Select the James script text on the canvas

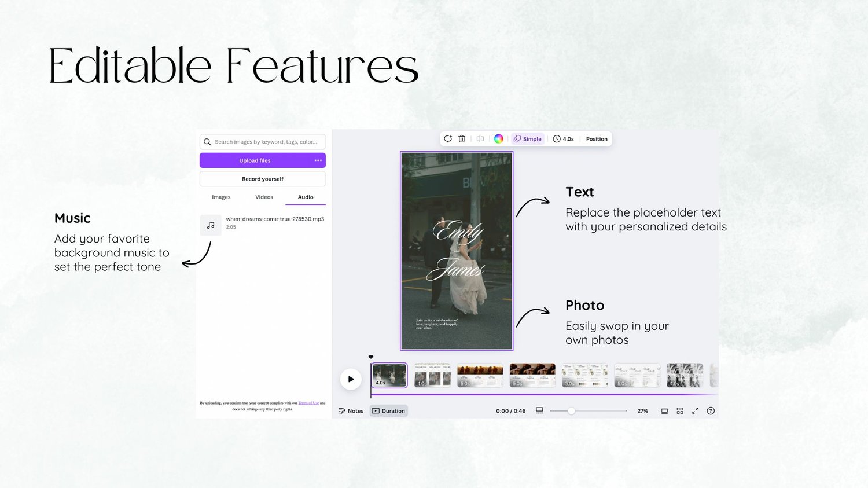[456, 269]
